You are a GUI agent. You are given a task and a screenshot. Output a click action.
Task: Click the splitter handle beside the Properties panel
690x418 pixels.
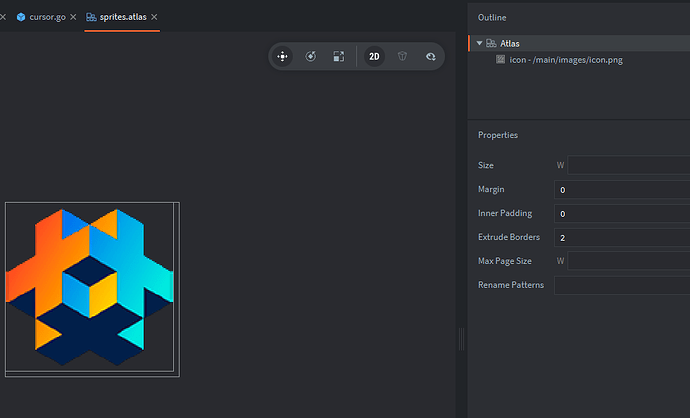click(461, 339)
